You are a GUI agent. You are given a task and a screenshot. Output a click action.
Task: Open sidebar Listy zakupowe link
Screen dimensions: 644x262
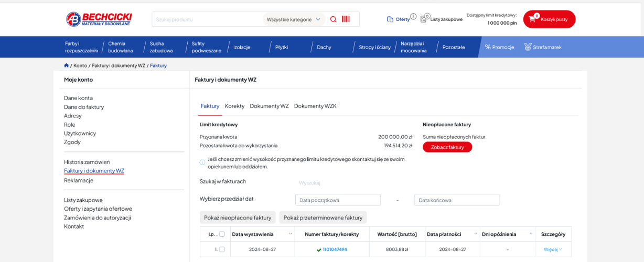pos(83,200)
